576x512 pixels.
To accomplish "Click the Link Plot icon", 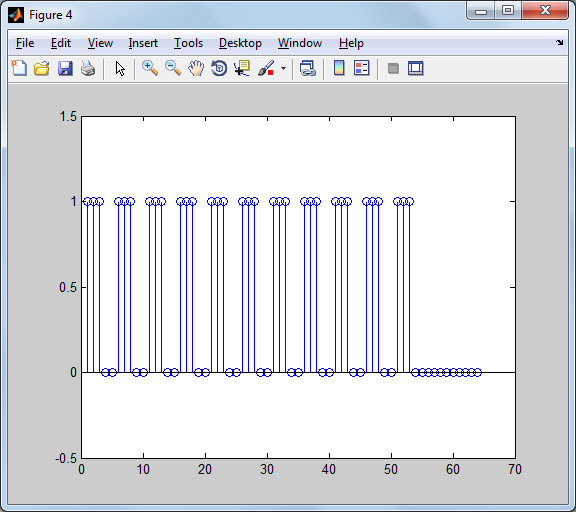I will (308, 68).
